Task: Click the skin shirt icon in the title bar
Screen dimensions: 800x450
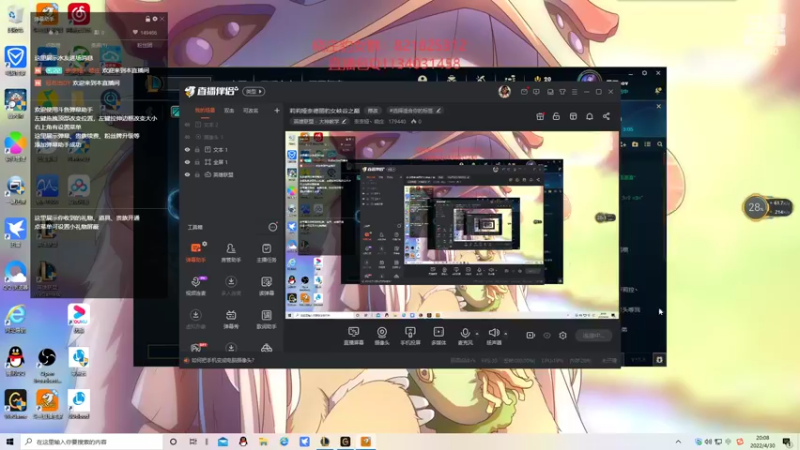Action: [562, 92]
